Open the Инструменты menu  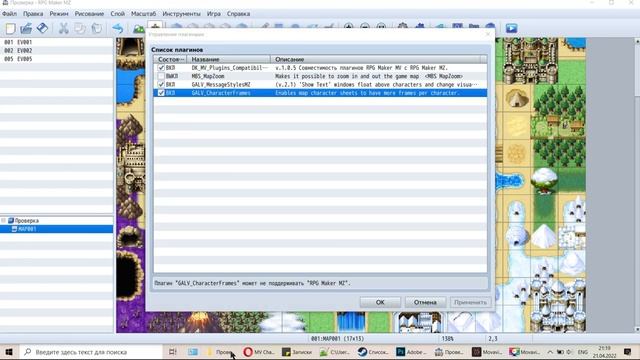181,13
